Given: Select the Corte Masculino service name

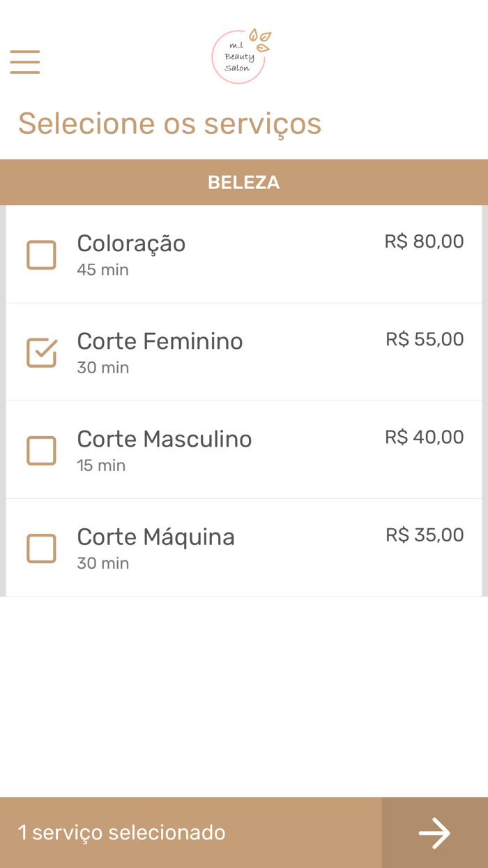Looking at the screenshot, I should point(164,439).
